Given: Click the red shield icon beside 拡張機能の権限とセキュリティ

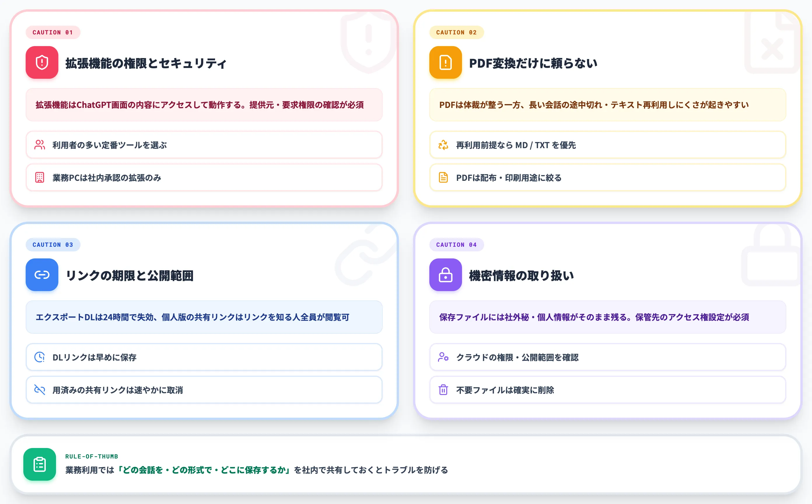Looking at the screenshot, I should (x=42, y=62).
